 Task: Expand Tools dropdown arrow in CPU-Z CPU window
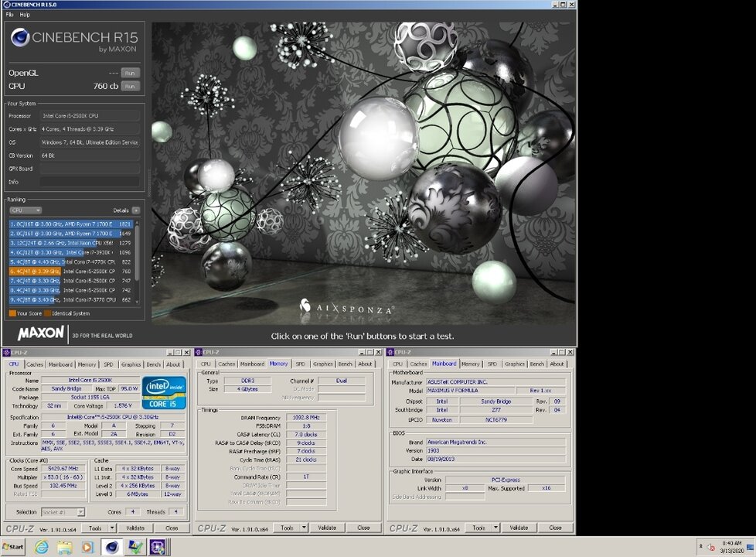point(112,528)
